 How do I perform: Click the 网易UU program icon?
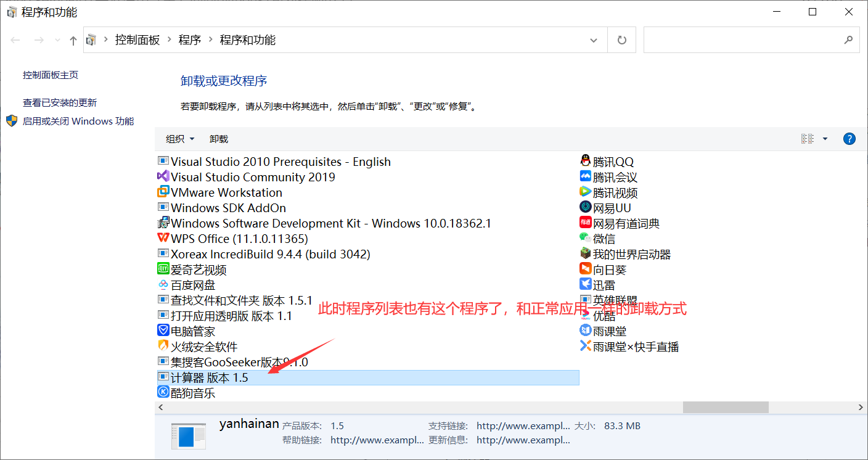pos(586,208)
